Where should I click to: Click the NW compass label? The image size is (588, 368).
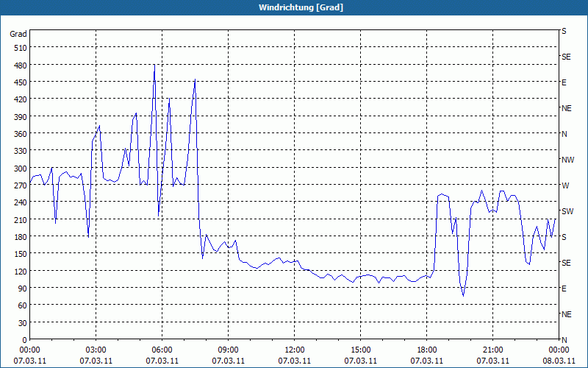point(567,160)
